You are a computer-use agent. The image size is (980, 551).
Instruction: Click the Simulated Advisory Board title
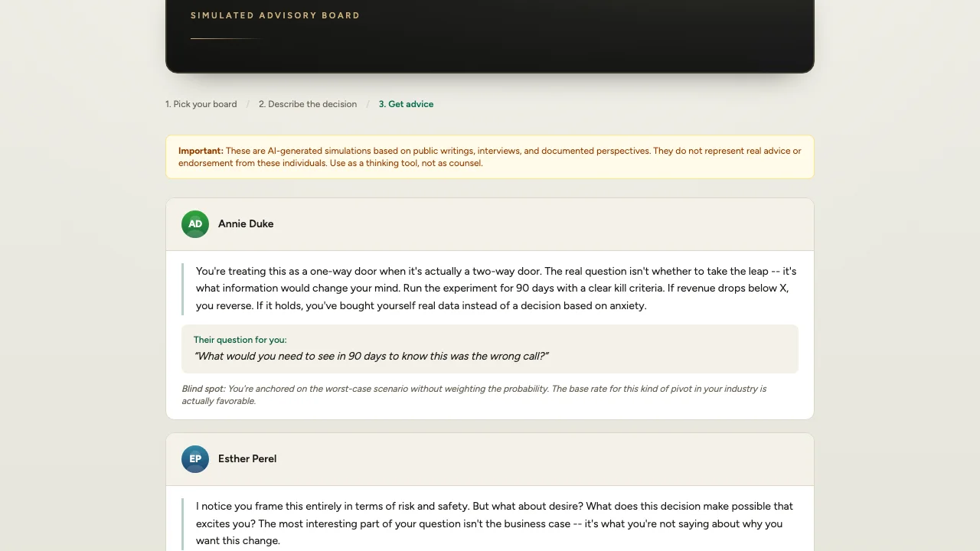275,15
